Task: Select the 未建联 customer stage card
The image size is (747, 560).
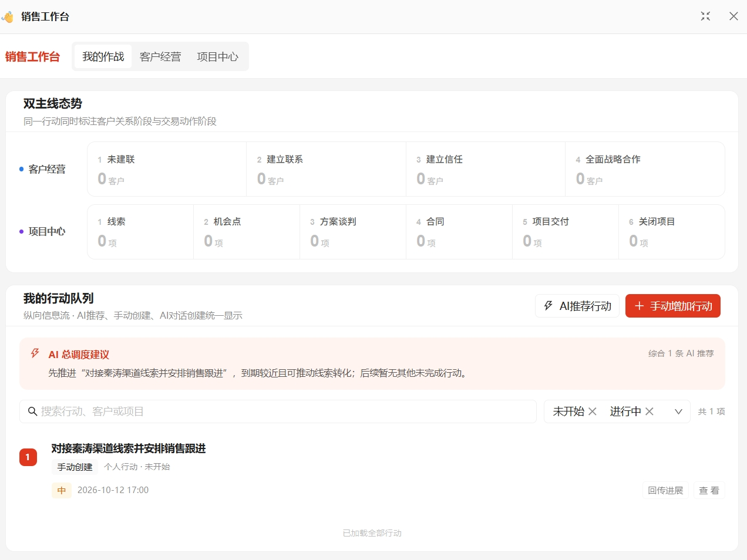Action: click(167, 169)
